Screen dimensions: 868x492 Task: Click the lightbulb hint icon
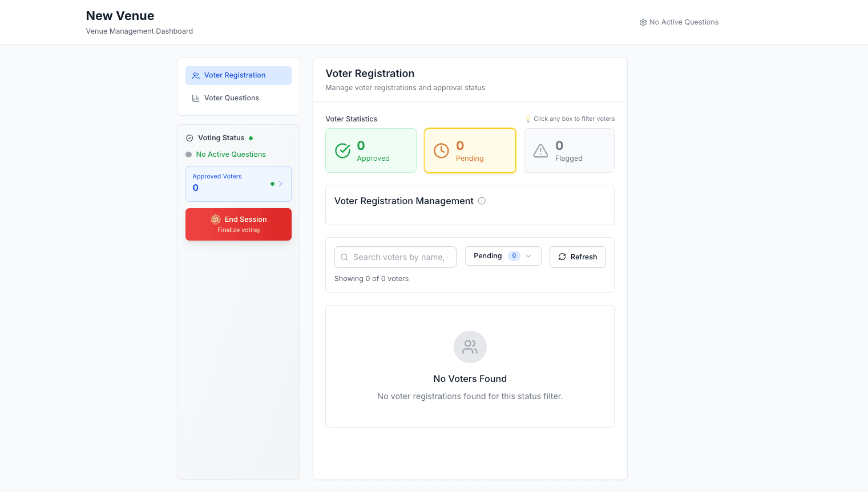(528, 119)
